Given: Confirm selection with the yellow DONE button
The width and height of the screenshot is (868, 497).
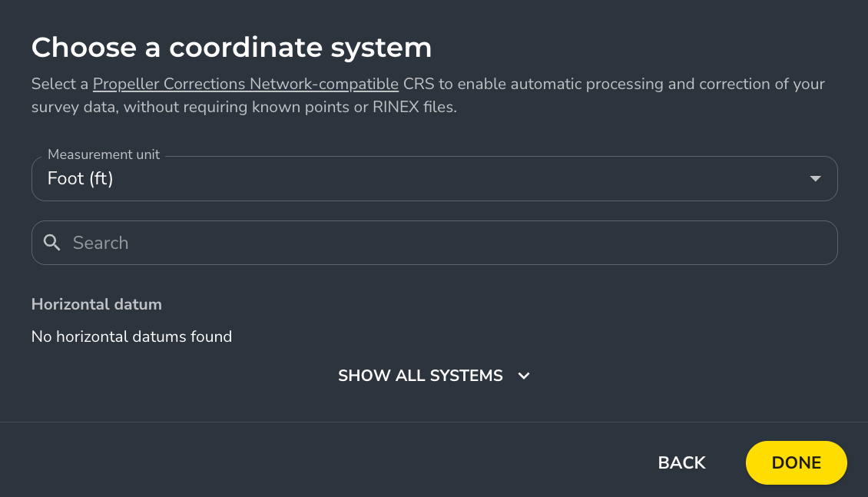Looking at the screenshot, I should (x=796, y=462).
